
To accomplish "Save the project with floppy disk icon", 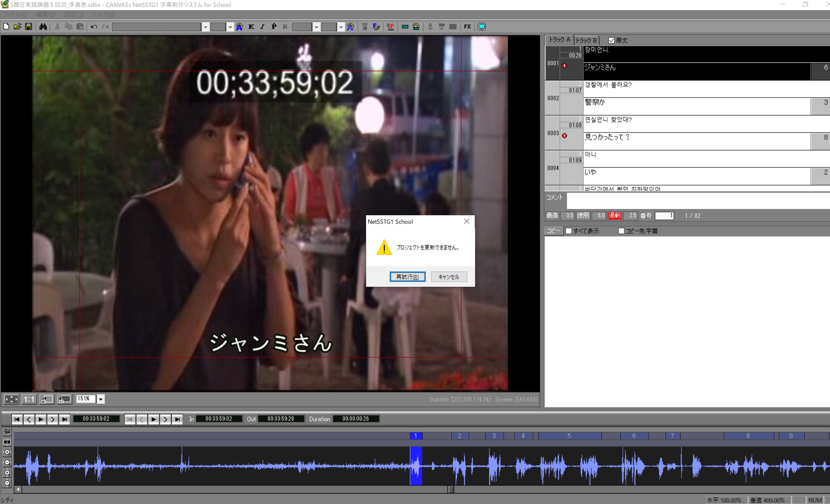I will tap(29, 27).
